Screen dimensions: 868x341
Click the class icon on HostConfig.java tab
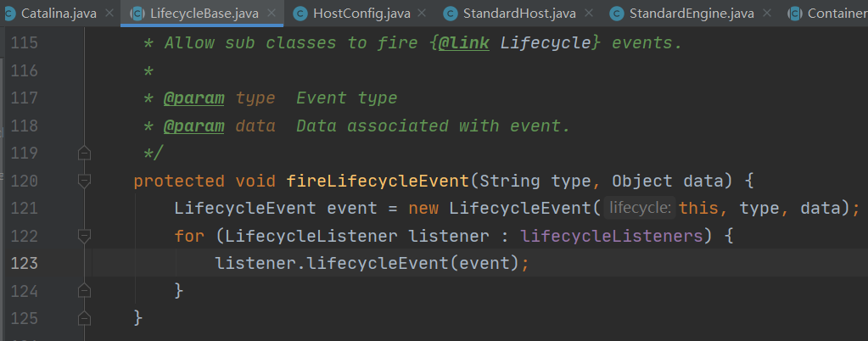pos(300,14)
